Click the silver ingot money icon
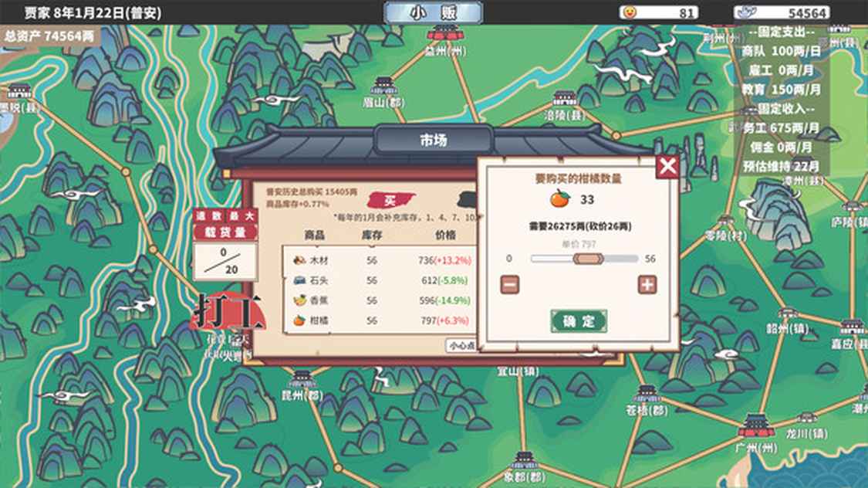 coord(745,12)
